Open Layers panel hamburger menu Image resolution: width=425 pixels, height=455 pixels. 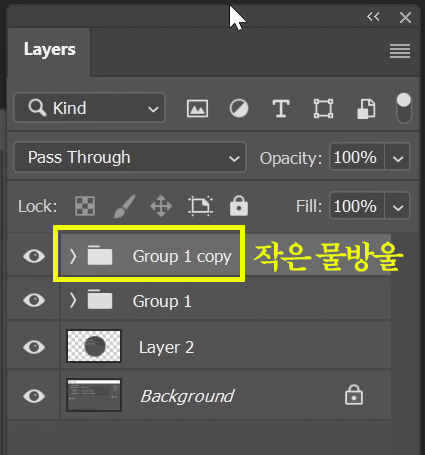coord(400,51)
